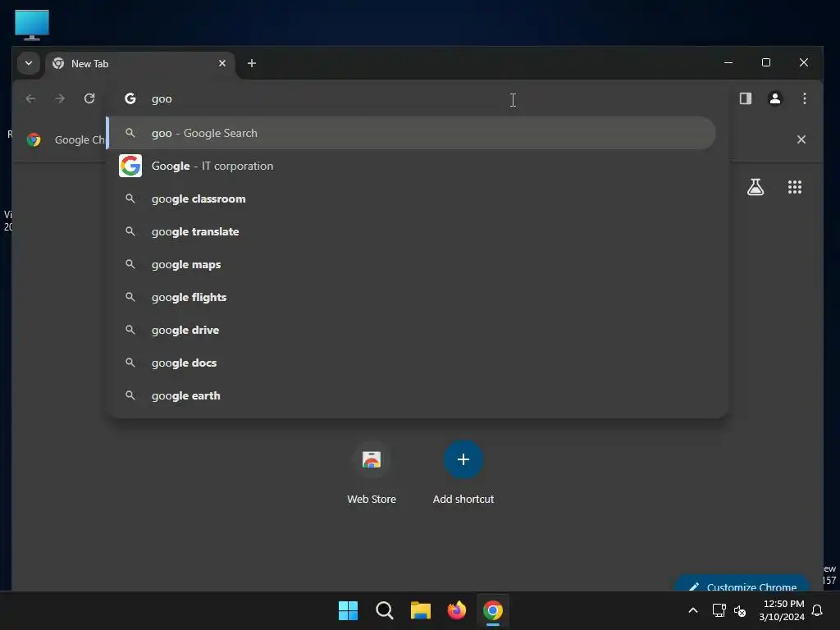This screenshot has height=630, width=840.
Task: Click the Customize Chrome button
Action: (x=742, y=585)
